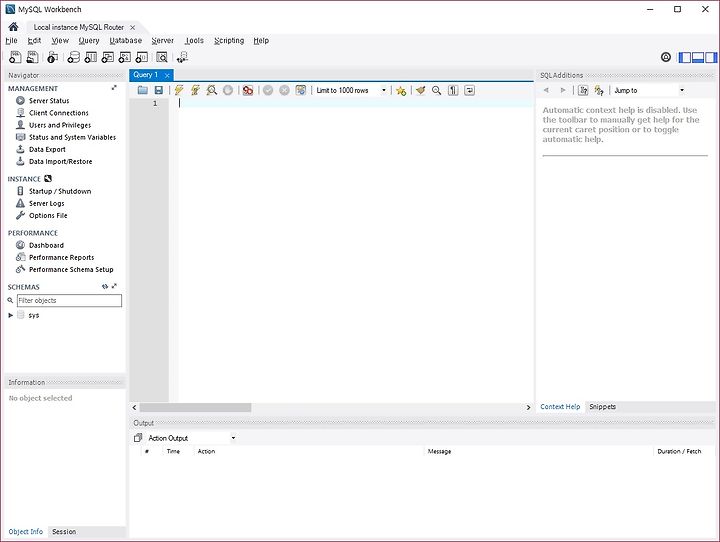
Task: Go to home screen tab icon
Action: (13, 27)
